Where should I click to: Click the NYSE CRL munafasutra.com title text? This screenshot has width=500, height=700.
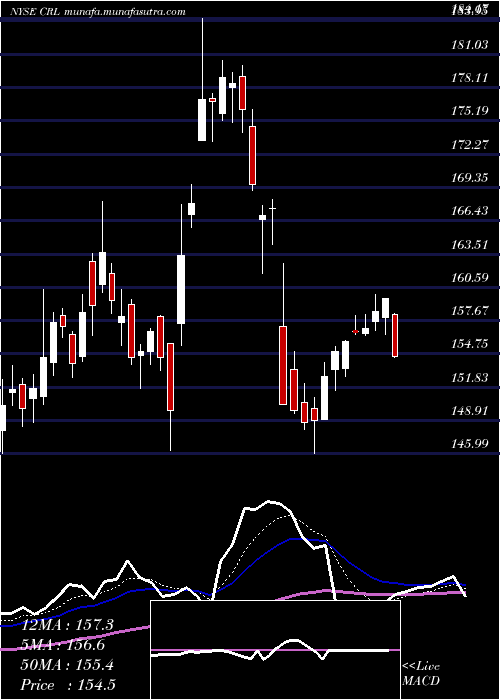click(98, 12)
